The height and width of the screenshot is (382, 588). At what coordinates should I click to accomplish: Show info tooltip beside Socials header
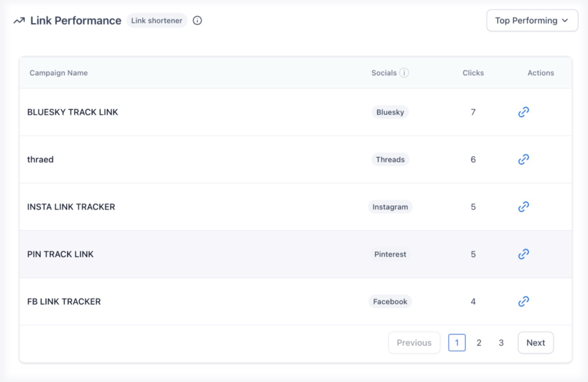click(x=404, y=73)
